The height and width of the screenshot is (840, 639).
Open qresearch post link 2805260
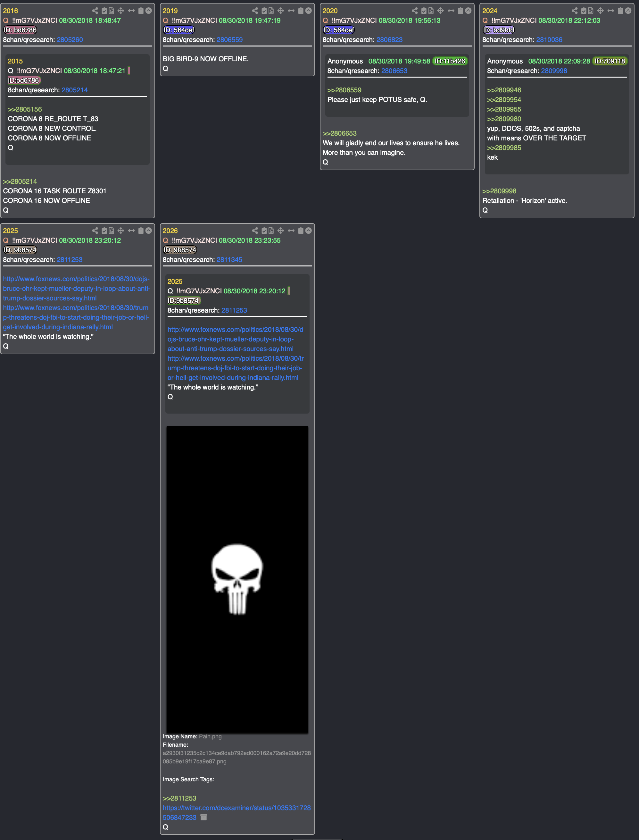click(70, 39)
